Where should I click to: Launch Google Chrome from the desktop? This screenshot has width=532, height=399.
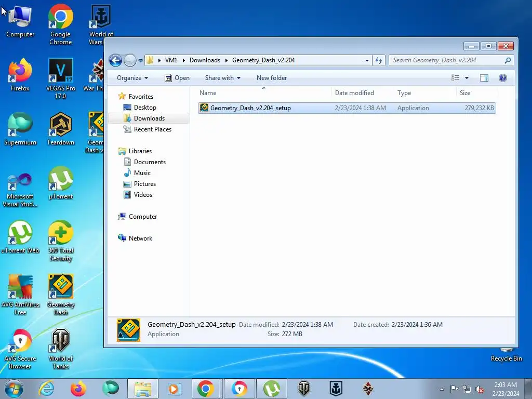[60, 25]
